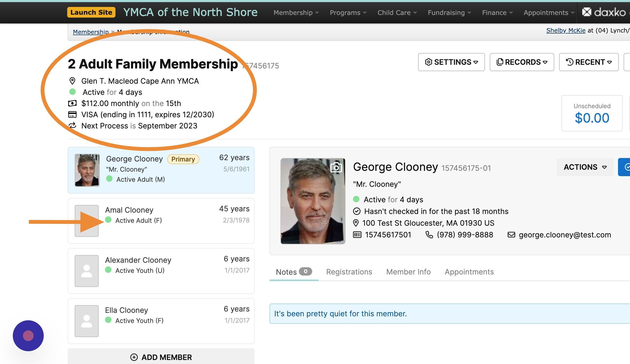
Task: Click the address pin icon beside 100 Test St
Action: [x=356, y=223]
